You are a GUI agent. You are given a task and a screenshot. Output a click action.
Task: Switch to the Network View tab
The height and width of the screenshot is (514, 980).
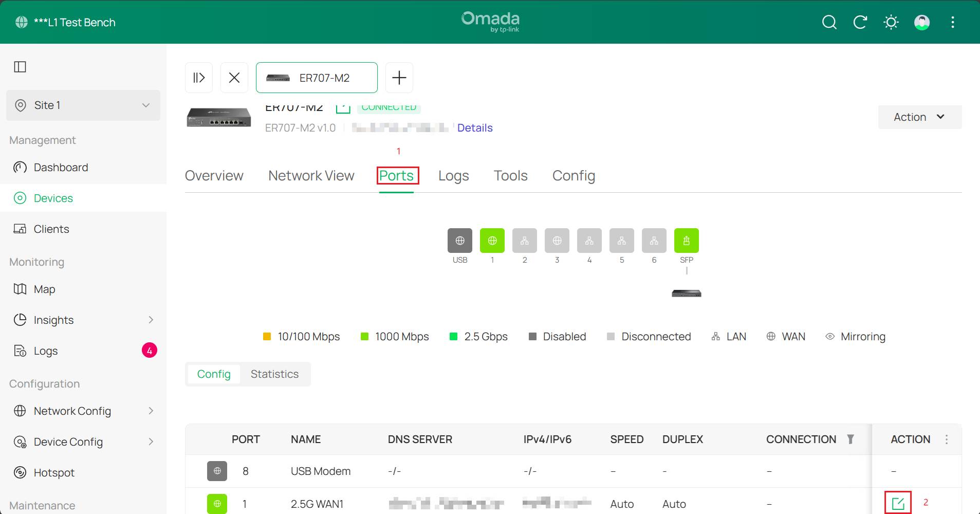click(311, 176)
